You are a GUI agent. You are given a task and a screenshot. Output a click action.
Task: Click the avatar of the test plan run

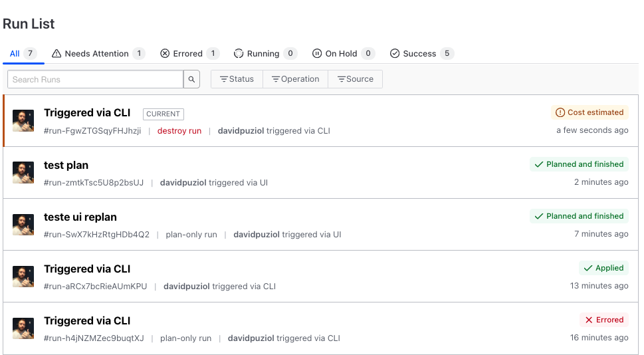coord(23,173)
